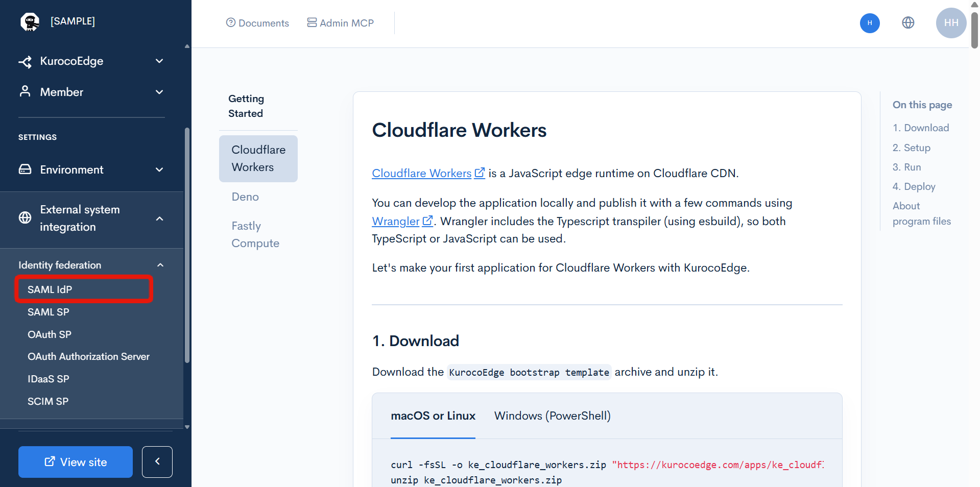
Task: Switch to the Windows (PowerShell) tab
Action: pos(552,416)
